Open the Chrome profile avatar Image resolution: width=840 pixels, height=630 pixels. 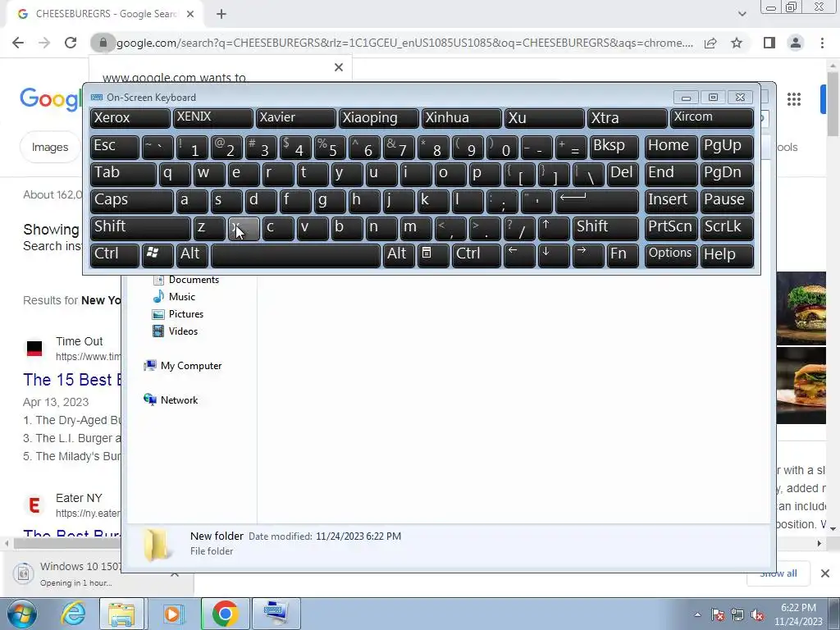pos(796,43)
